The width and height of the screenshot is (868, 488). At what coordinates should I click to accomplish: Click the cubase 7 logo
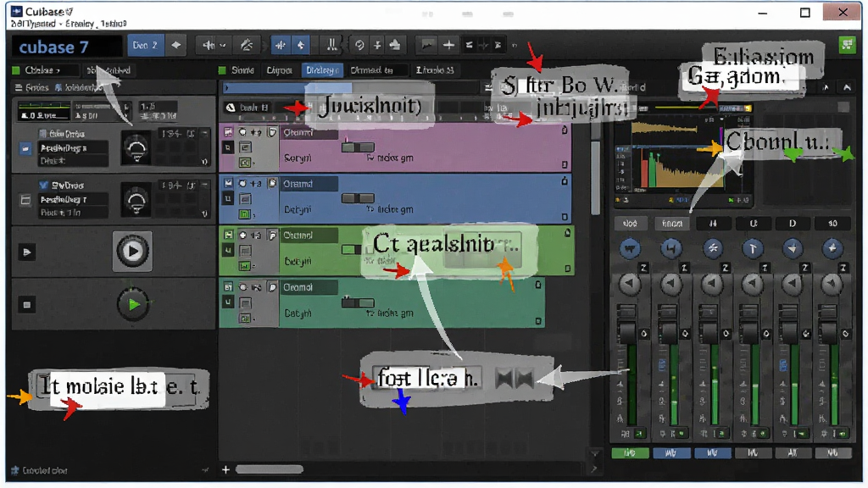click(x=53, y=47)
